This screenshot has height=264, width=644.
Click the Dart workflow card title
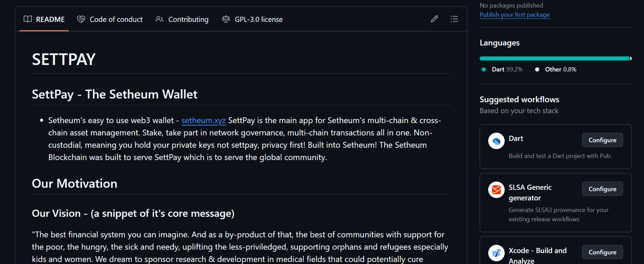[516, 138]
